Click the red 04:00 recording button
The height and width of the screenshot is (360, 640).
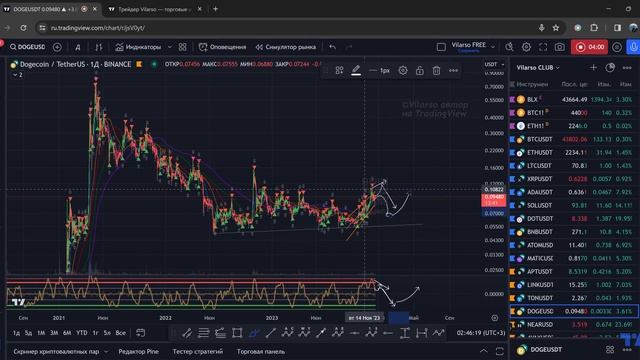(589, 47)
